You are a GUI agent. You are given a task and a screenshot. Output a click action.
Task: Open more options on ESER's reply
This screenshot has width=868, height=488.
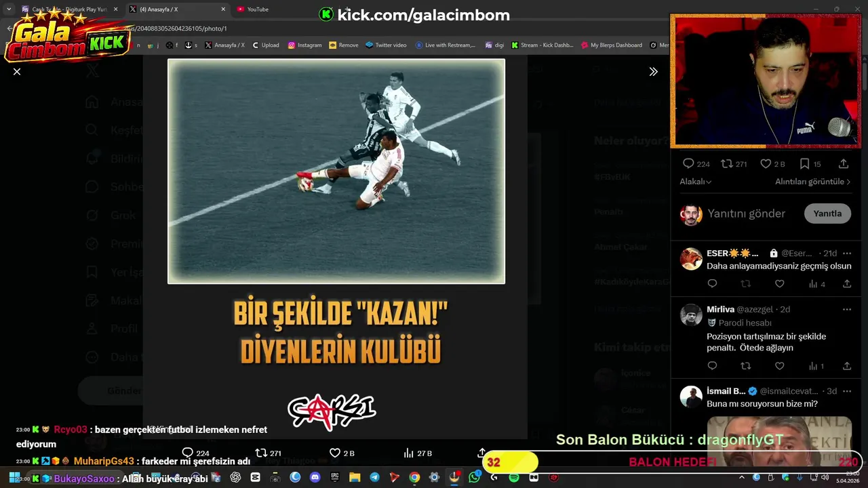847,253
